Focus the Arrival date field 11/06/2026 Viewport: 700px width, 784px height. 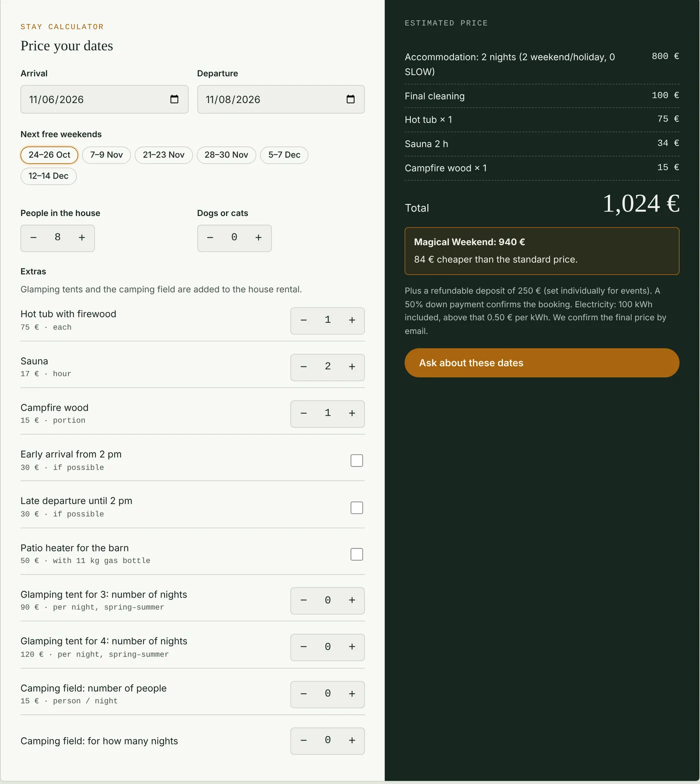104,99
